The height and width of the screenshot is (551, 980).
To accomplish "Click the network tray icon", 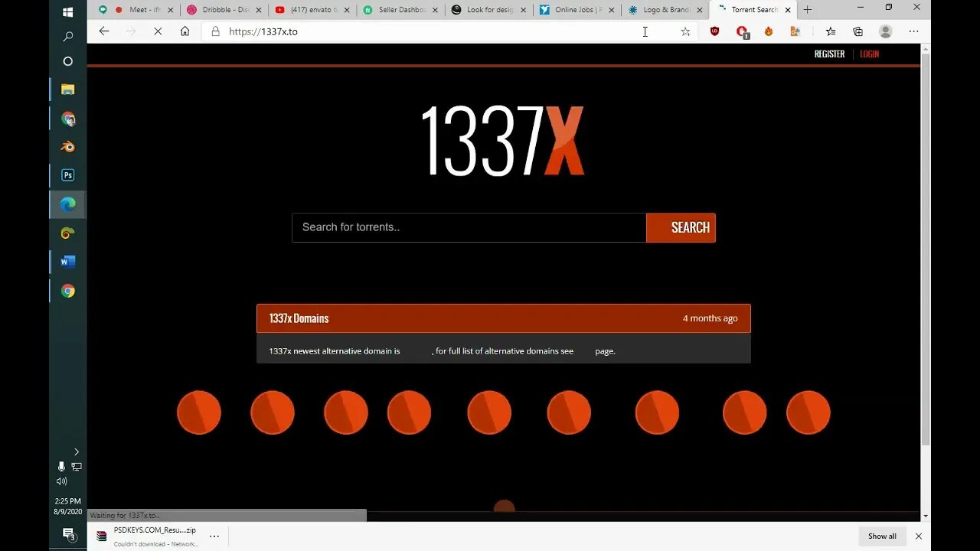I will [77, 467].
